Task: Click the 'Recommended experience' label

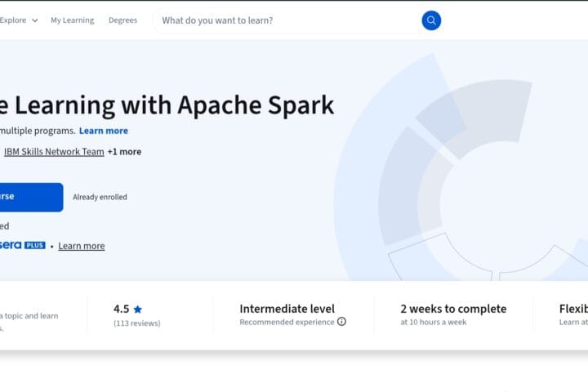Action: click(x=287, y=322)
